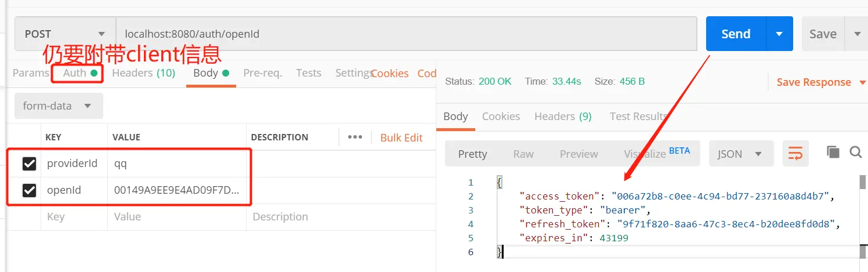Open the Cookies link
The height and width of the screenshot is (272, 868).
tap(390, 74)
